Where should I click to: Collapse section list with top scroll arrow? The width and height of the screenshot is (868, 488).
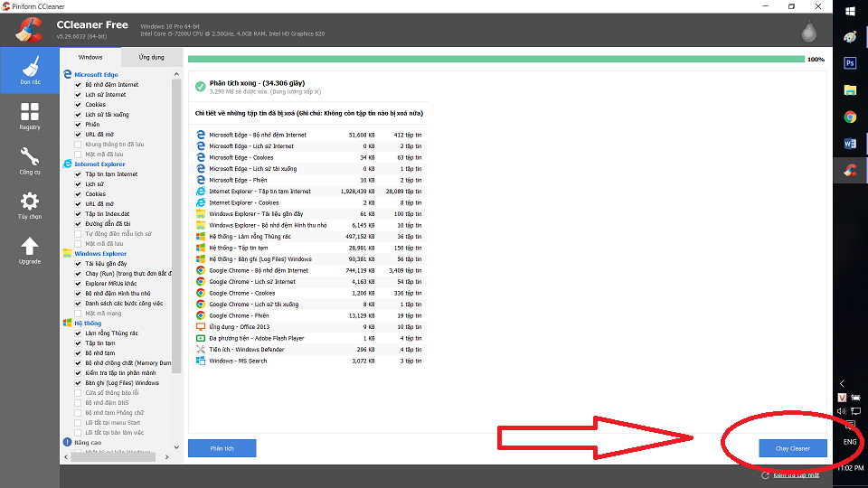(x=176, y=74)
